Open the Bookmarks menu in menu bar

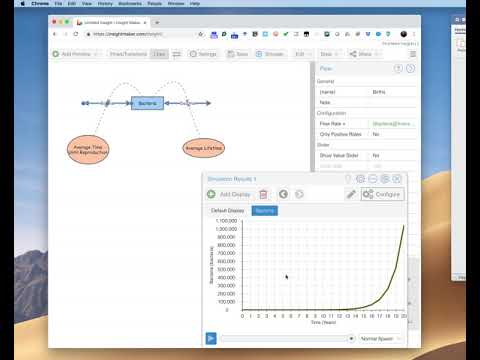point(130,3)
